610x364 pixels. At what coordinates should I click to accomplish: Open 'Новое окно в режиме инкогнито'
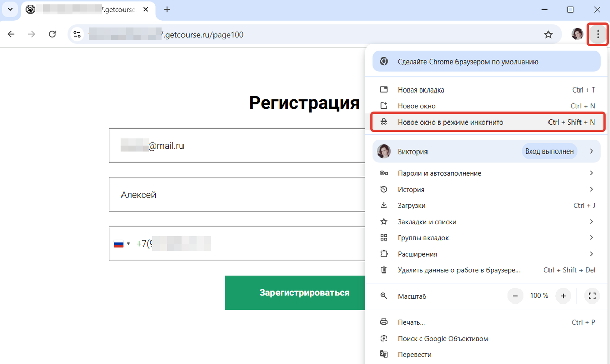click(x=487, y=122)
